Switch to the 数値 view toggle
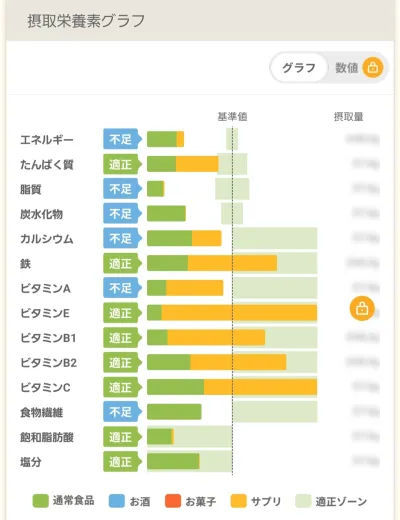Image resolution: width=400 pixels, height=520 pixels. pos(347,68)
